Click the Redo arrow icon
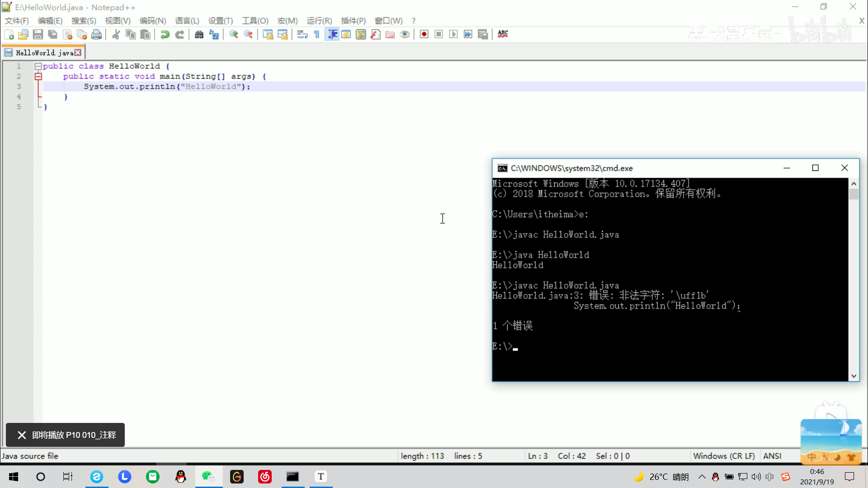868x488 pixels. click(x=179, y=34)
